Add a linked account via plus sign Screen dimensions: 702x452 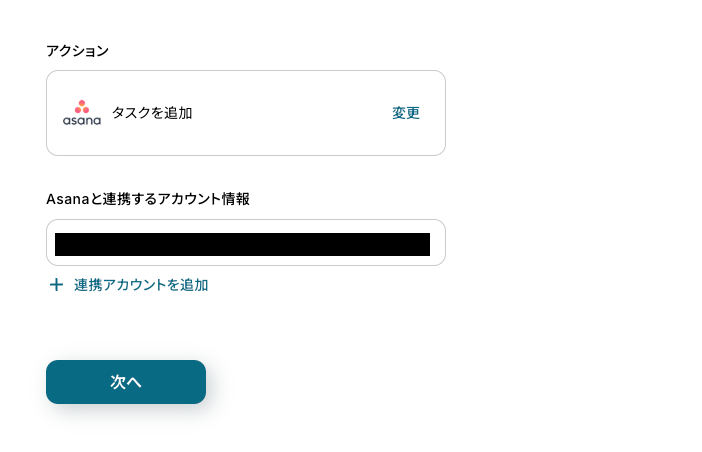point(56,285)
